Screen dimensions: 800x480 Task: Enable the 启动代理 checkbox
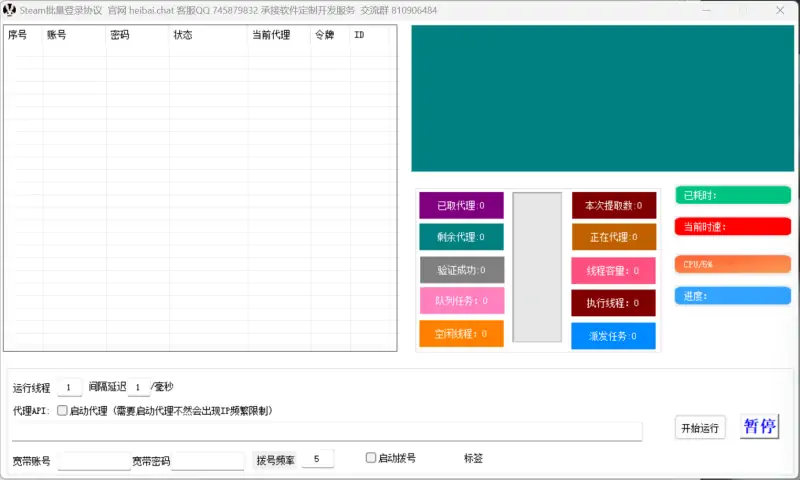pos(62,410)
